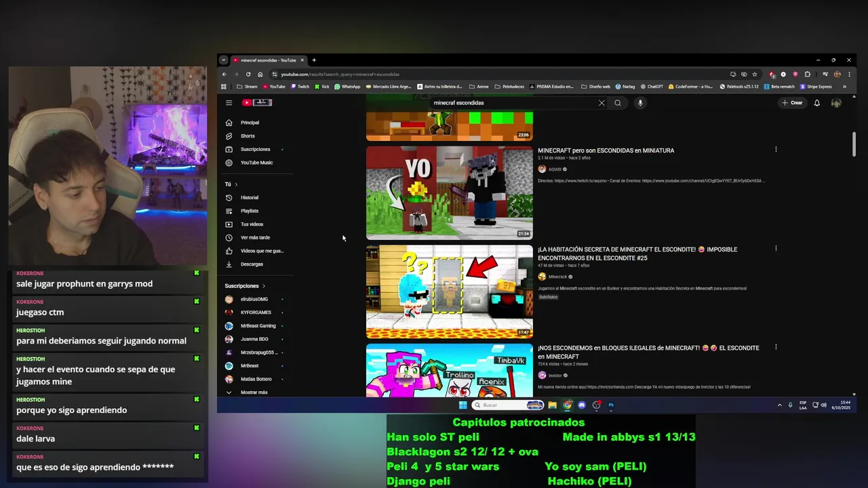Image resolution: width=868 pixels, height=488 pixels.
Task: Open the Chrome tab search dropdown
Action: coord(224,60)
